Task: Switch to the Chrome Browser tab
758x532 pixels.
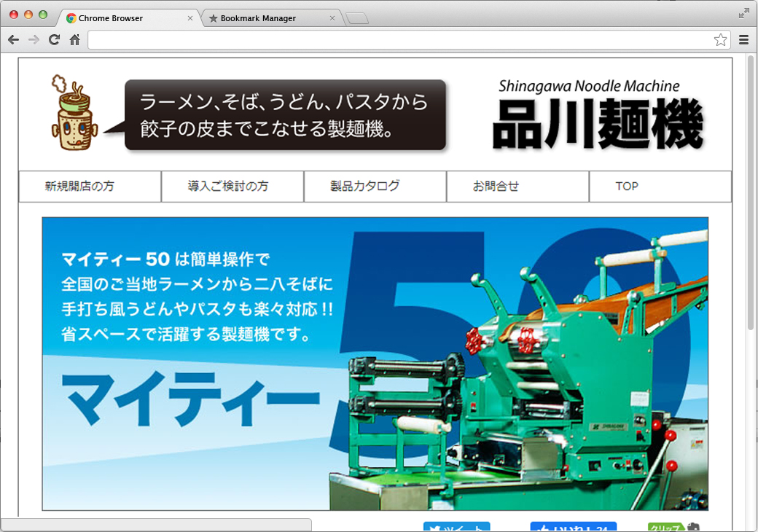Action: coord(128,18)
